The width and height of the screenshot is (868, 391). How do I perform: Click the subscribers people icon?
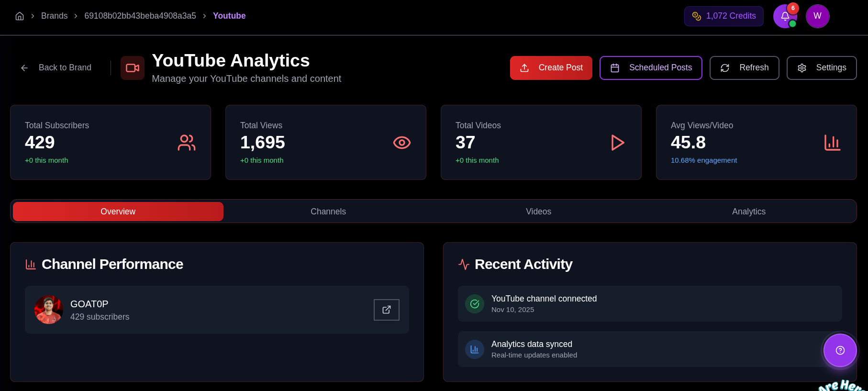[x=187, y=143]
